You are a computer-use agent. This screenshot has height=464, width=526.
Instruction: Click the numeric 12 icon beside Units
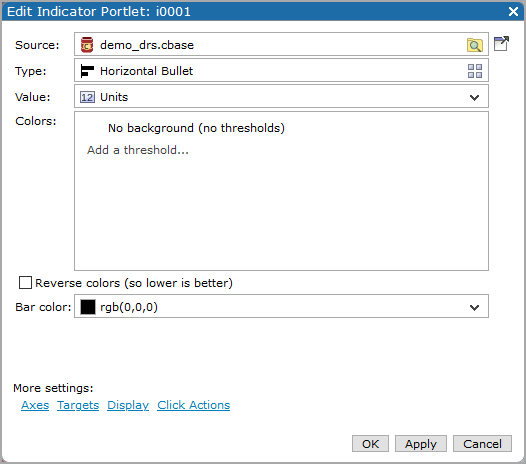pos(87,97)
